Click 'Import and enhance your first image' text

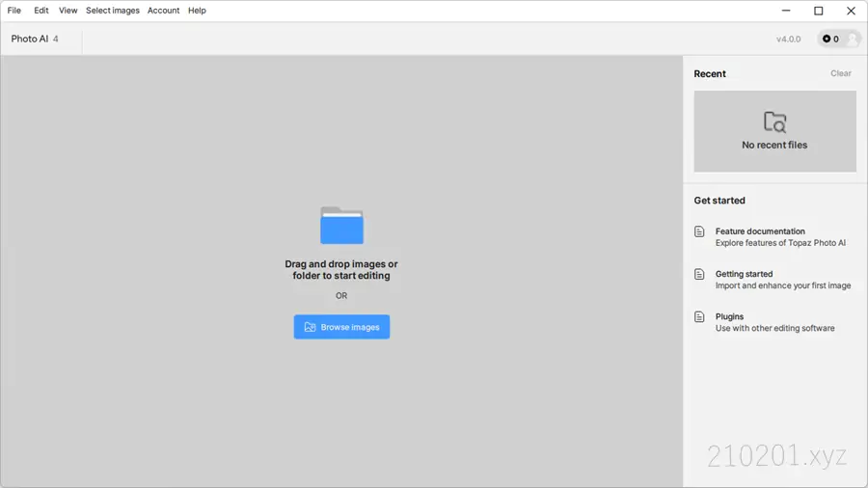click(783, 285)
